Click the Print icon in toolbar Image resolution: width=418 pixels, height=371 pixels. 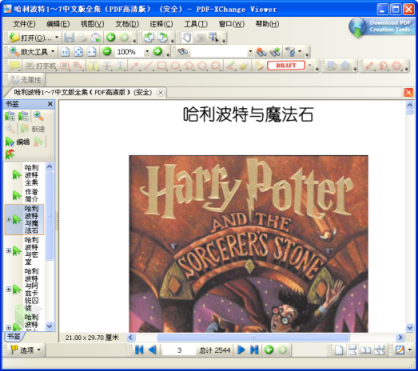pyautogui.click(x=83, y=38)
